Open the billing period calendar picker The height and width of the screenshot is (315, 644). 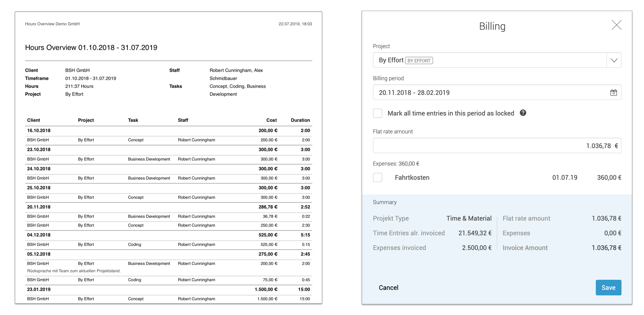[x=613, y=93]
